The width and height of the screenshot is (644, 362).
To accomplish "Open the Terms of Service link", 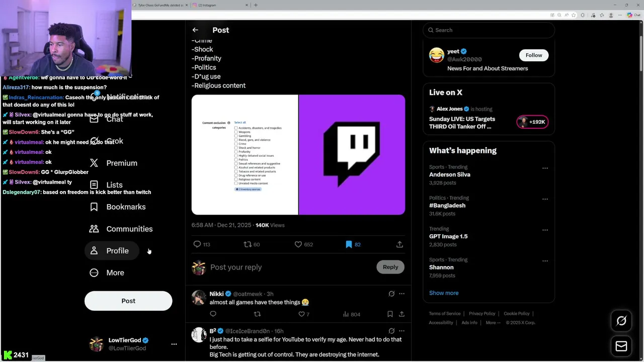I will [x=445, y=314].
